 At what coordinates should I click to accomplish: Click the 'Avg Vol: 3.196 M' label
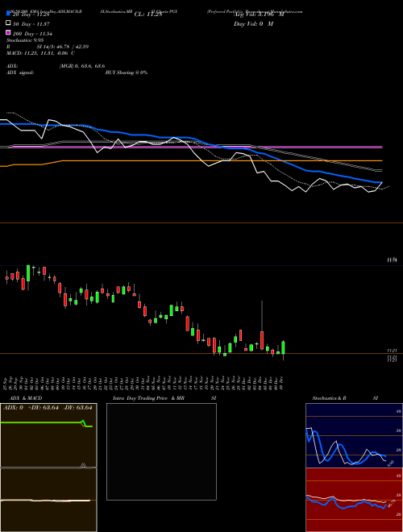[259, 15]
